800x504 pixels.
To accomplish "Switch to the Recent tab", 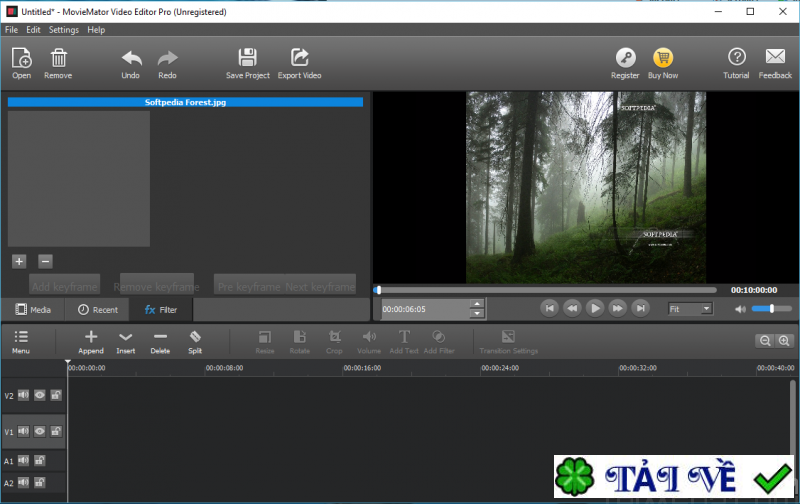I will tap(98, 310).
